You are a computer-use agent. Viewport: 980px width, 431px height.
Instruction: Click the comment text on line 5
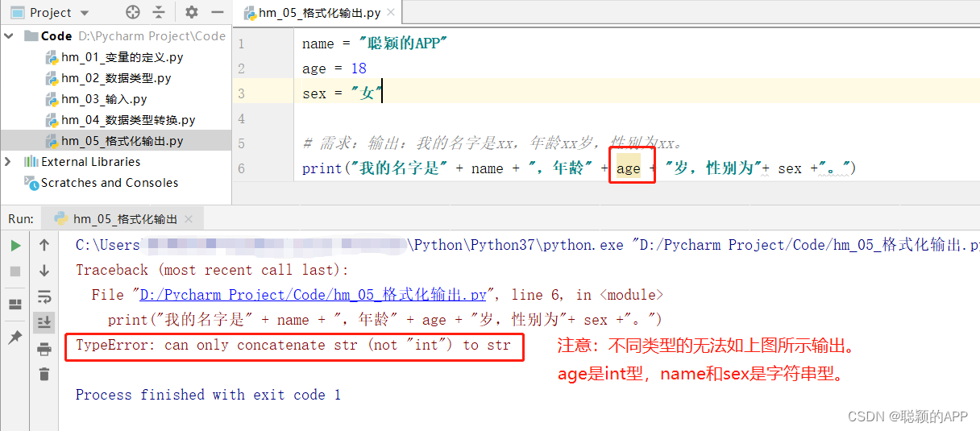pos(493,143)
